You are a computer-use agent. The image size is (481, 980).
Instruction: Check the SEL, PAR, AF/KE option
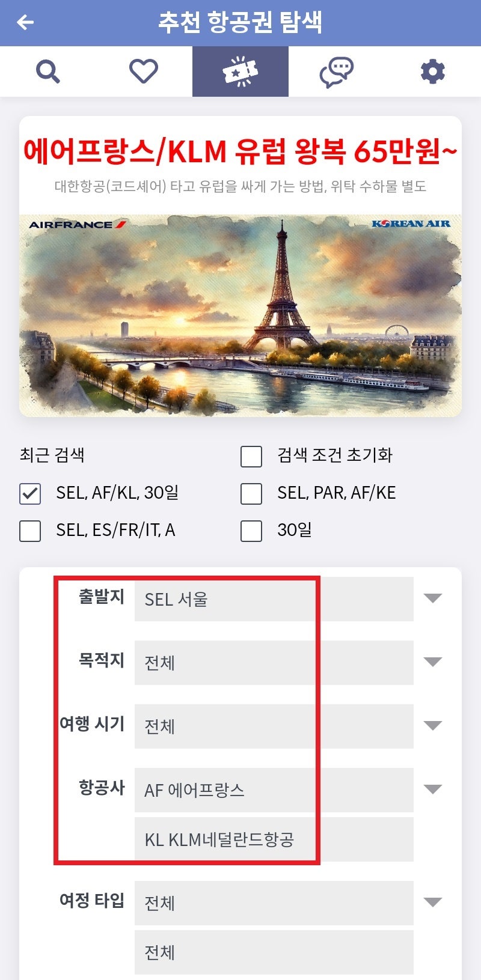(x=250, y=494)
